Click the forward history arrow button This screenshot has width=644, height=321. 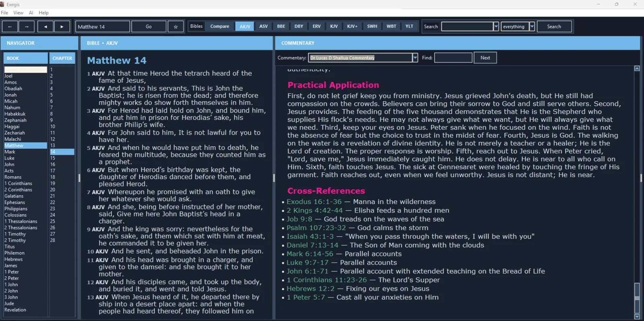coord(27,27)
